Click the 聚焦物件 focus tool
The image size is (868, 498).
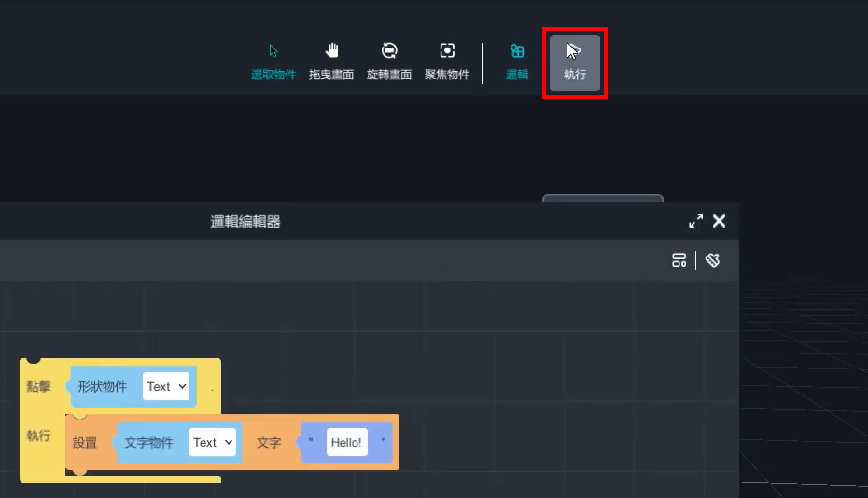pos(447,62)
